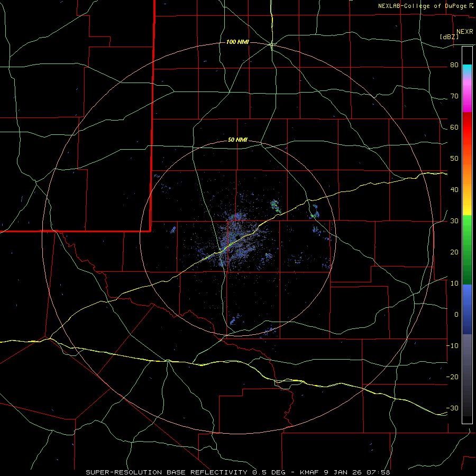Click the 20 value on the dBZ scale
476x476 pixels.
(454, 252)
